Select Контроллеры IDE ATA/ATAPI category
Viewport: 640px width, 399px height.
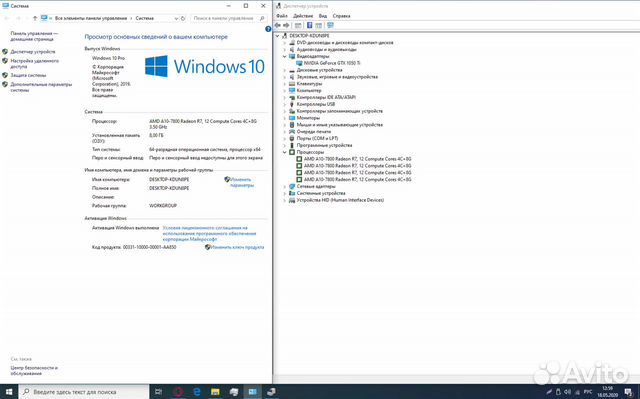click(326, 98)
